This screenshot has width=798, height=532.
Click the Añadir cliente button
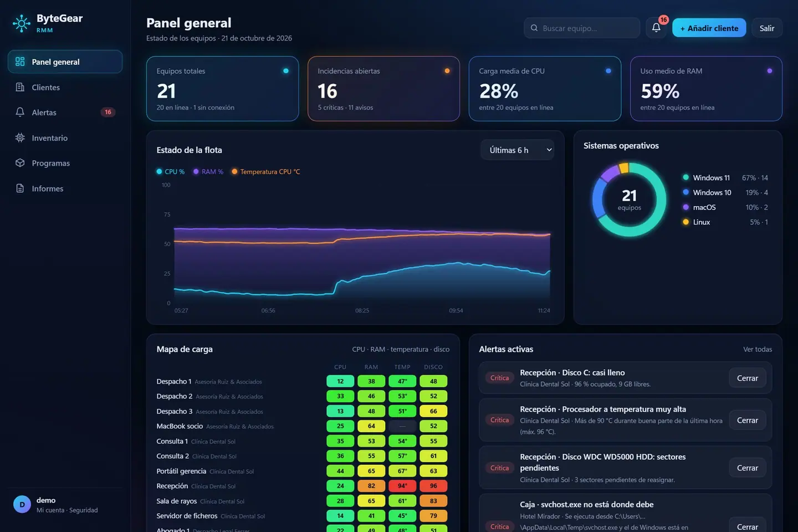709,28
